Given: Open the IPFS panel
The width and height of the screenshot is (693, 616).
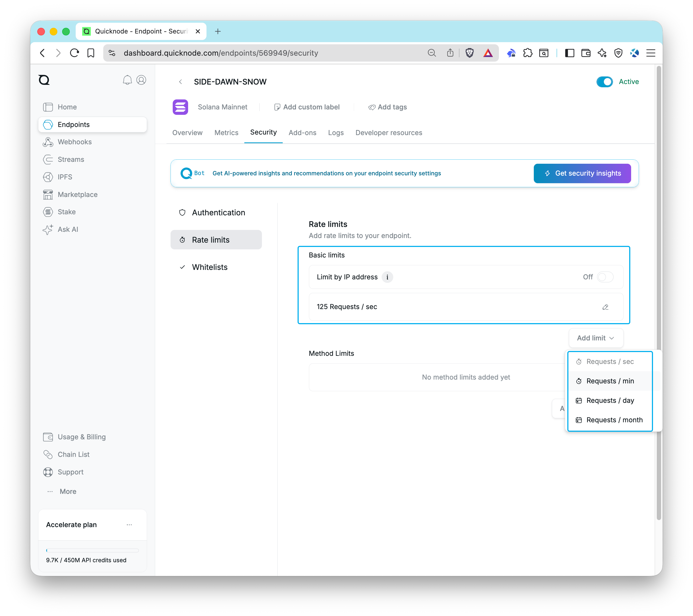Looking at the screenshot, I should tap(65, 177).
